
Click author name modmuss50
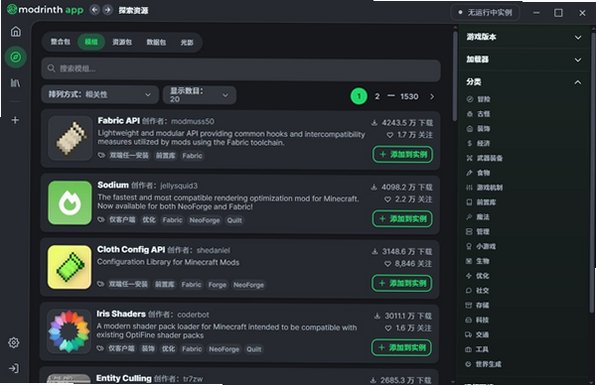tap(192, 122)
